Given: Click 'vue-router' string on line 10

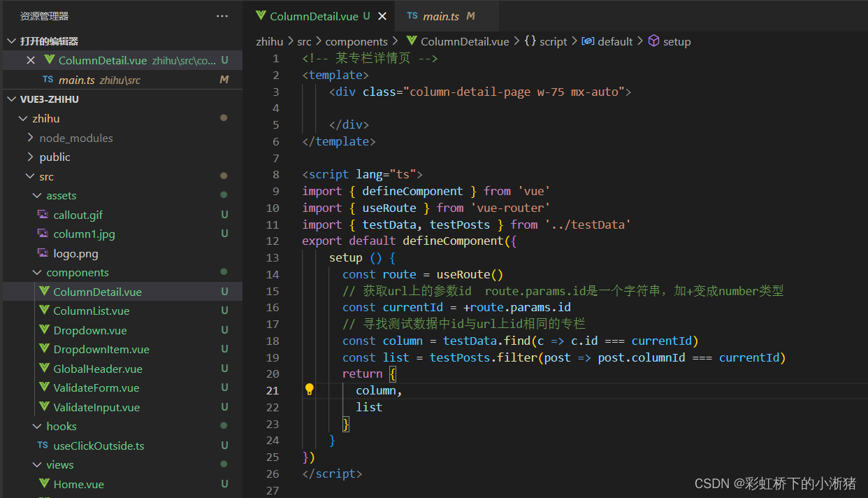Looking at the screenshot, I should 510,208.
